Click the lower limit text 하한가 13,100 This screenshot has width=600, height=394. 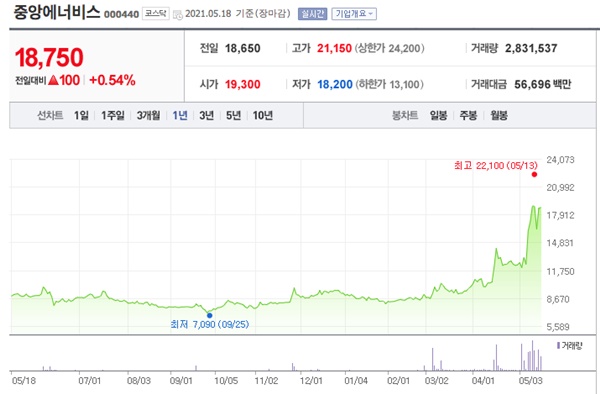tap(390, 84)
